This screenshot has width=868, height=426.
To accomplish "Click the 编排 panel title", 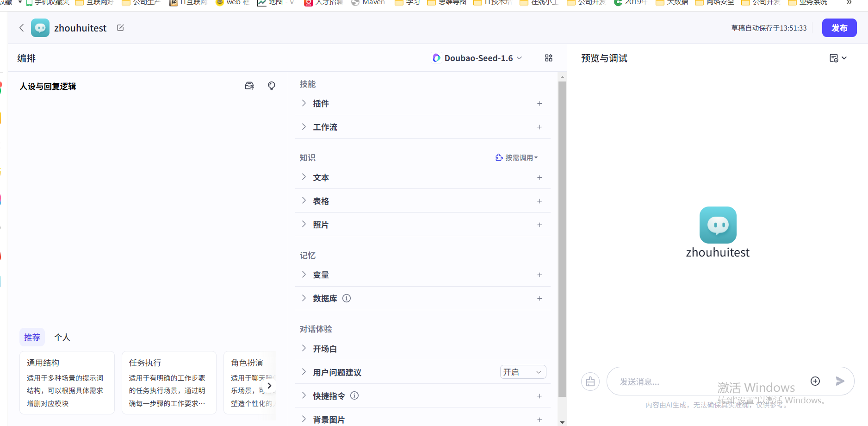I will coord(26,58).
